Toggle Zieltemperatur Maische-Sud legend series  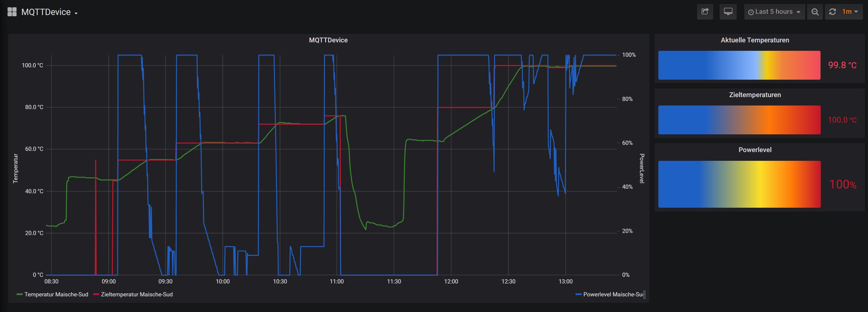click(137, 295)
